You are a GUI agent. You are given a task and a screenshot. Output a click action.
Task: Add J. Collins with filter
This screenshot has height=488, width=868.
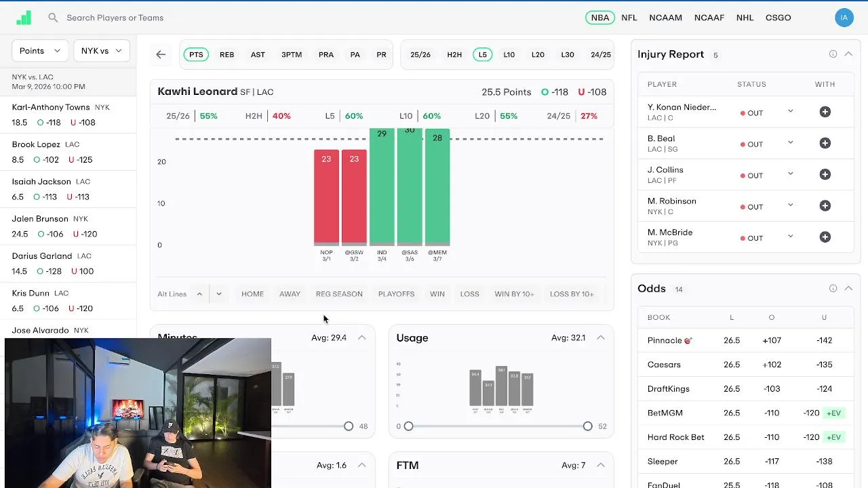click(x=825, y=174)
